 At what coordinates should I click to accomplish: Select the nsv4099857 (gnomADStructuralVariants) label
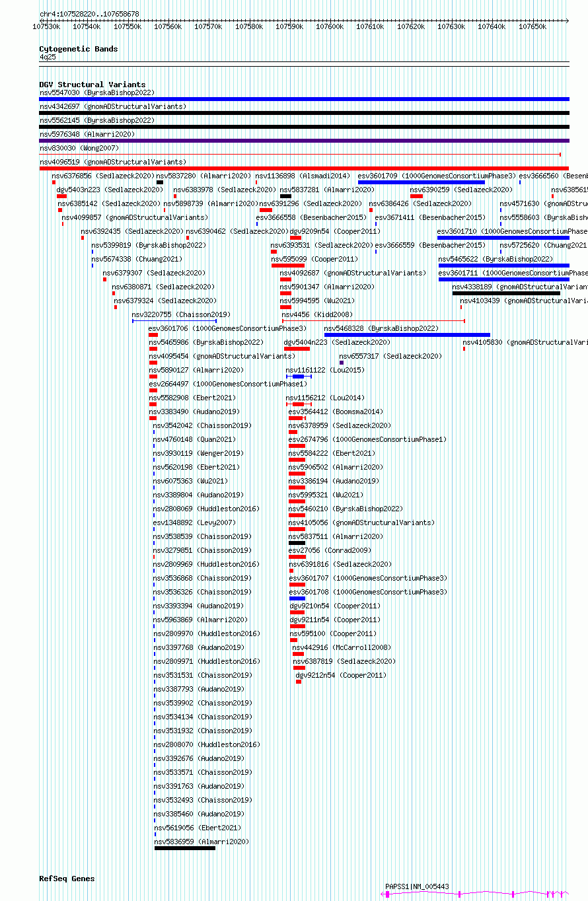point(135,217)
